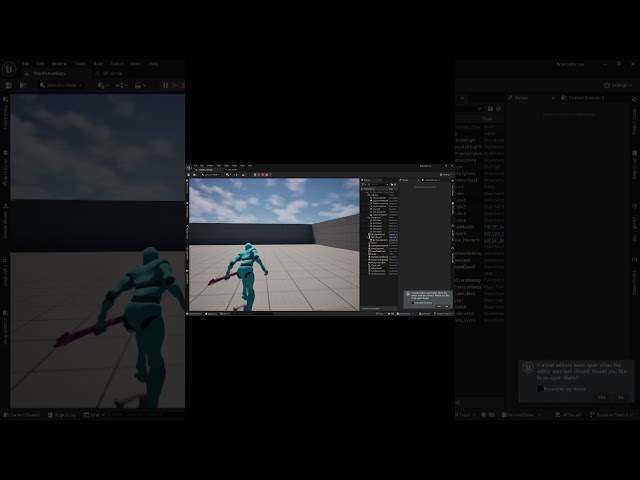Viewport: 640px width, 480px height.
Task: Open Place Actors sidebar panel in dimmed background
Action: point(5,114)
